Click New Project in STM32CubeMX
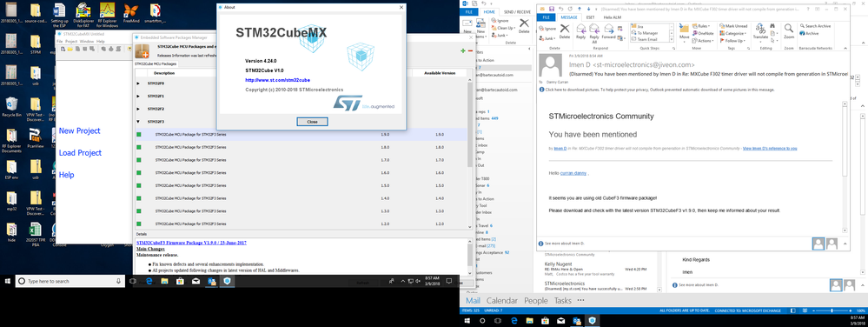868x327 pixels. pos(80,130)
